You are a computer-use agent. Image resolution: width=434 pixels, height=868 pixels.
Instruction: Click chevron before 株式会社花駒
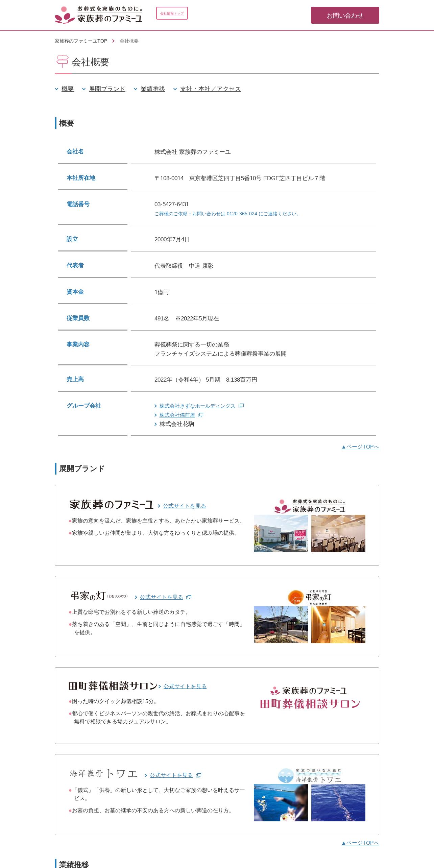coord(155,424)
